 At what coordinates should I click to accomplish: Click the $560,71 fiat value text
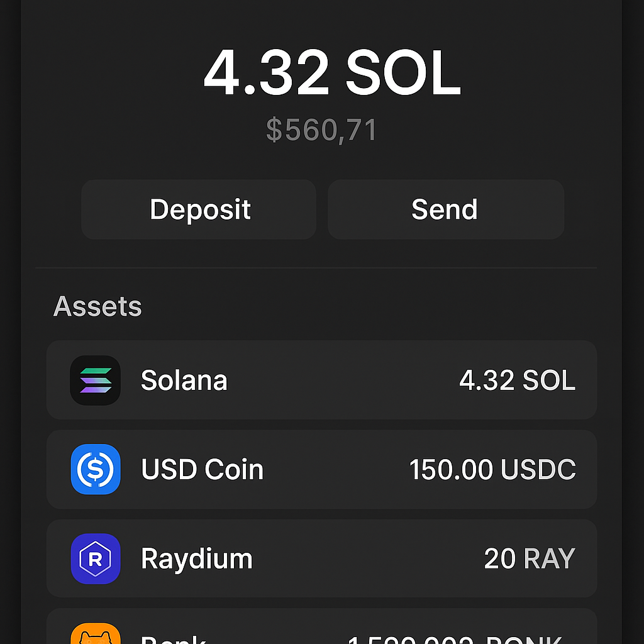pos(322,129)
